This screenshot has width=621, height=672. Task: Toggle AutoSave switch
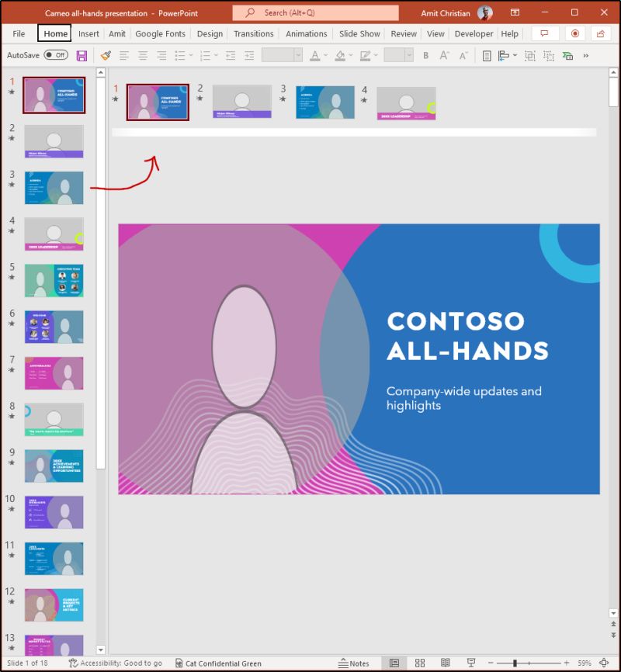click(56, 55)
